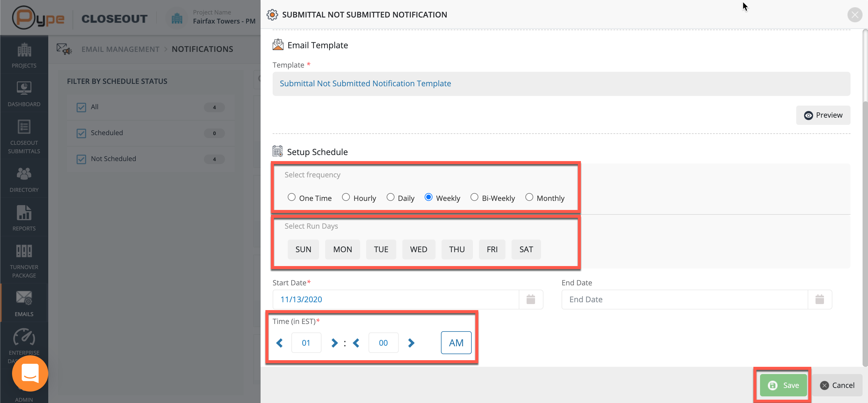Uncheck the Scheduled filter checkbox

click(81, 133)
